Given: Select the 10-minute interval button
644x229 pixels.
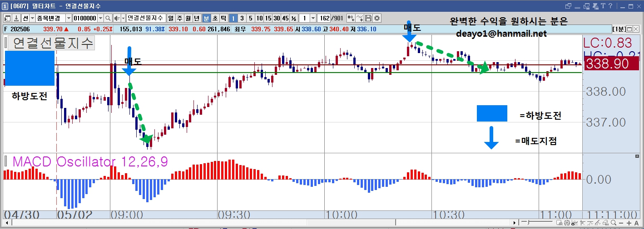Looking at the screenshot, I should pyautogui.click(x=259, y=18).
